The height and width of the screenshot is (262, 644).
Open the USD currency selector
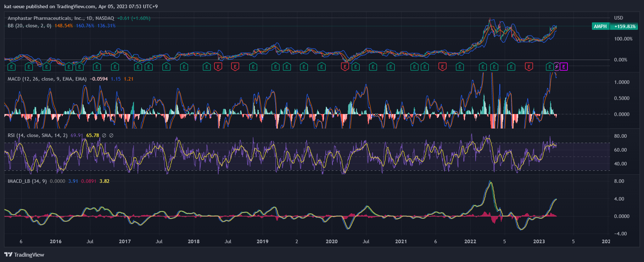click(618, 18)
